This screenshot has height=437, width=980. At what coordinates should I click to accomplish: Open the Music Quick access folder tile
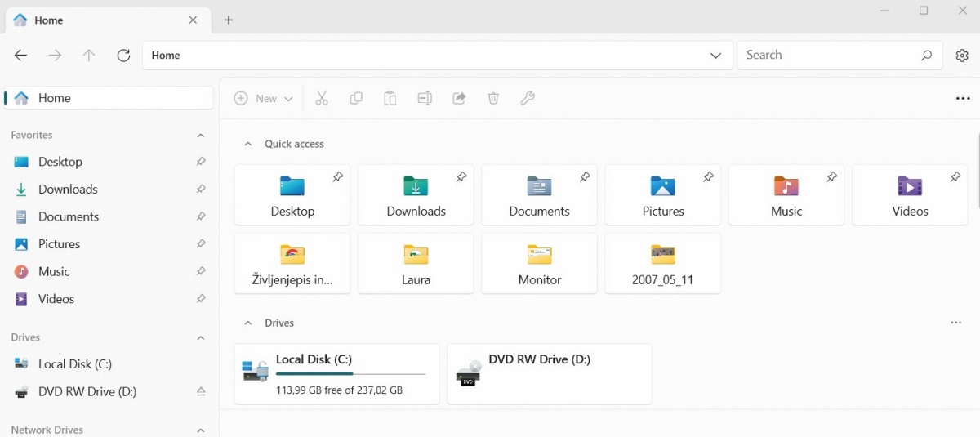pyautogui.click(x=786, y=195)
